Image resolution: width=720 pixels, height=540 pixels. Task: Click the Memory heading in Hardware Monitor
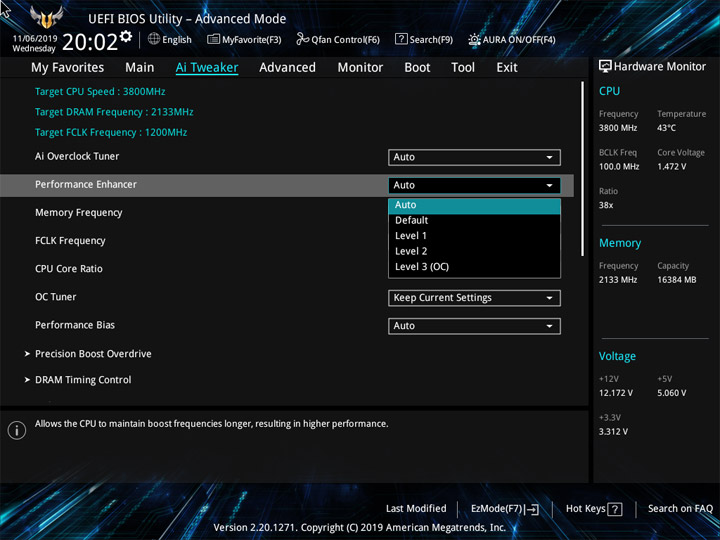620,243
